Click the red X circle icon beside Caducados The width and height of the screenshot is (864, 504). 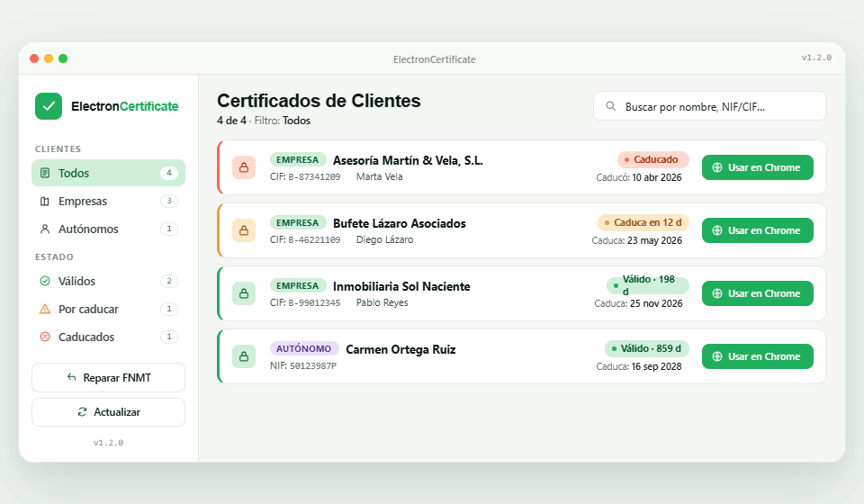[45, 337]
